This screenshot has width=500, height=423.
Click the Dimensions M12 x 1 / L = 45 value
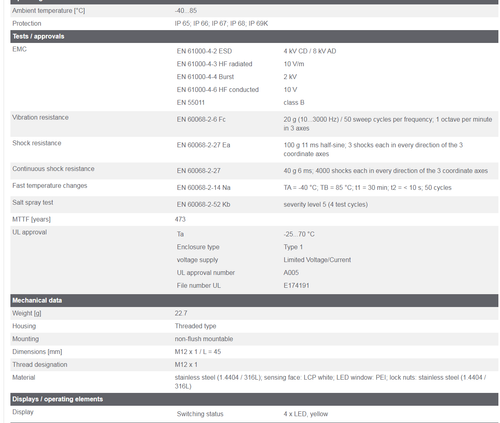pyautogui.click(x=198, y=352)
